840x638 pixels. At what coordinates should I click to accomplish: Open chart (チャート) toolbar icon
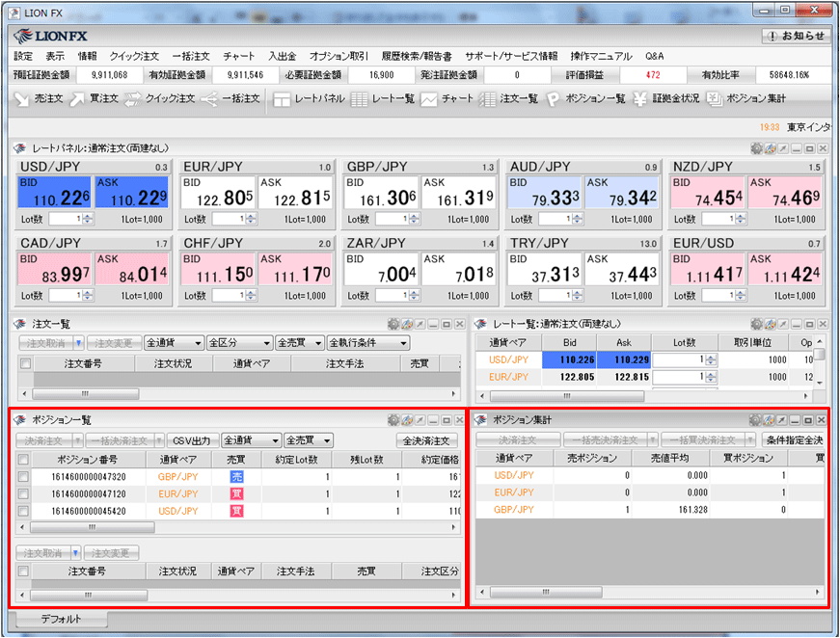pyautogui.click(x=428, y=99)
